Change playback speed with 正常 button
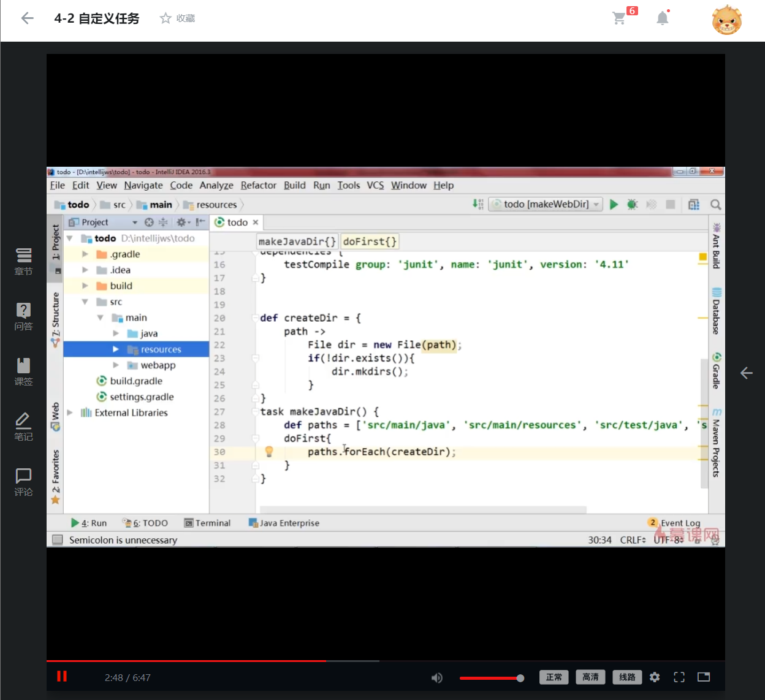The width and height of the screenshot is (765, 700). (554, 677)
